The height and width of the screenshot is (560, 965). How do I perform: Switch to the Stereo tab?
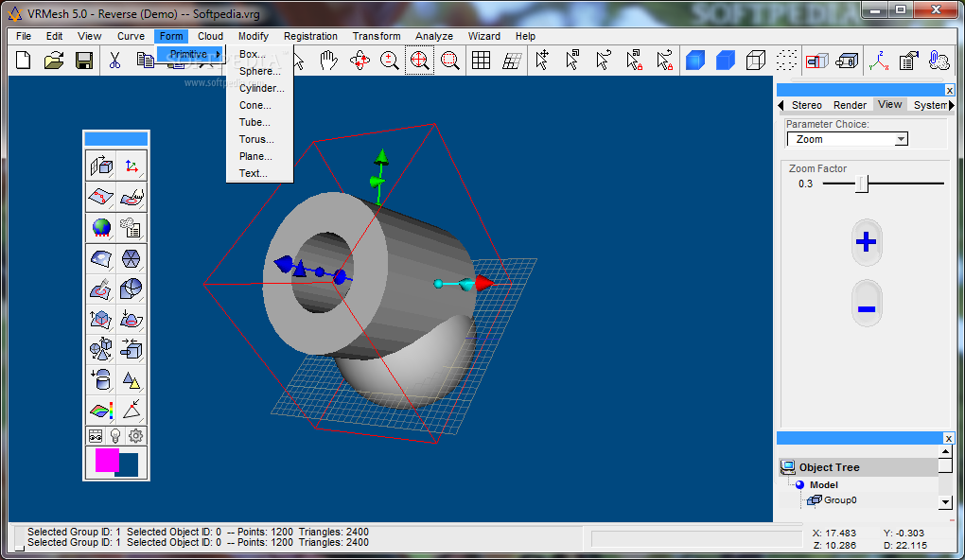[807, 105]
